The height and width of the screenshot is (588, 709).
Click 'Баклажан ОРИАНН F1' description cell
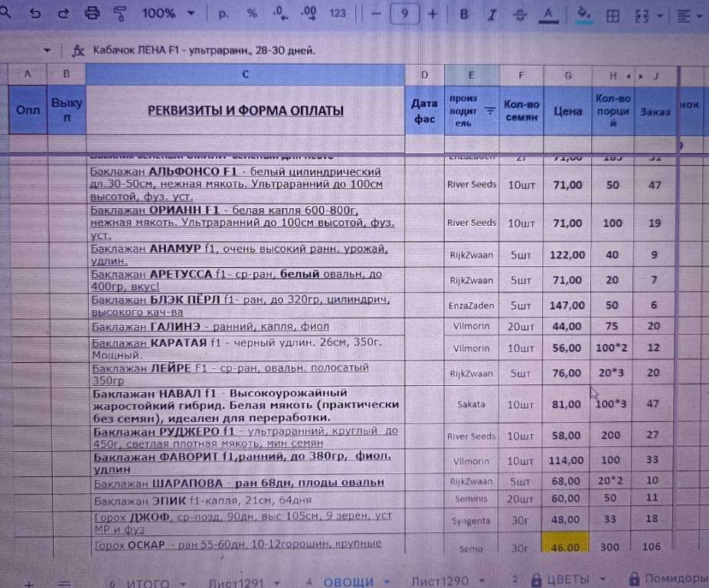(x=247, y=223)
